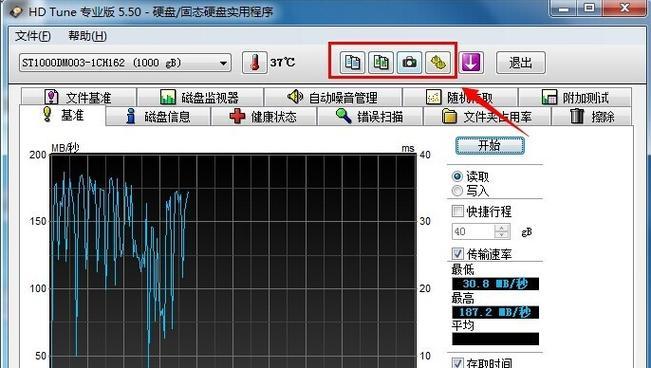Image resolution: width=651 pixels, height=368 pixels.
Task: Click the short stroke 40 input field
Action: click(473, 231)
